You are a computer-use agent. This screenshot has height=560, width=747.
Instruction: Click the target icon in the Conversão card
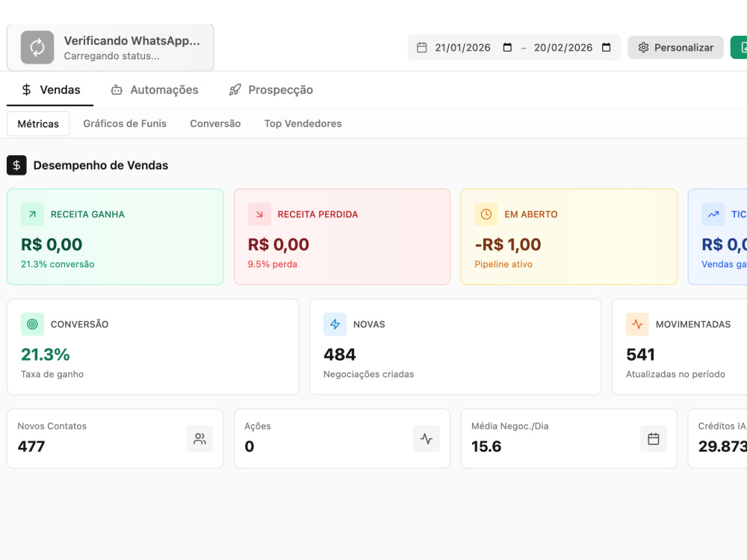(32, 324)
